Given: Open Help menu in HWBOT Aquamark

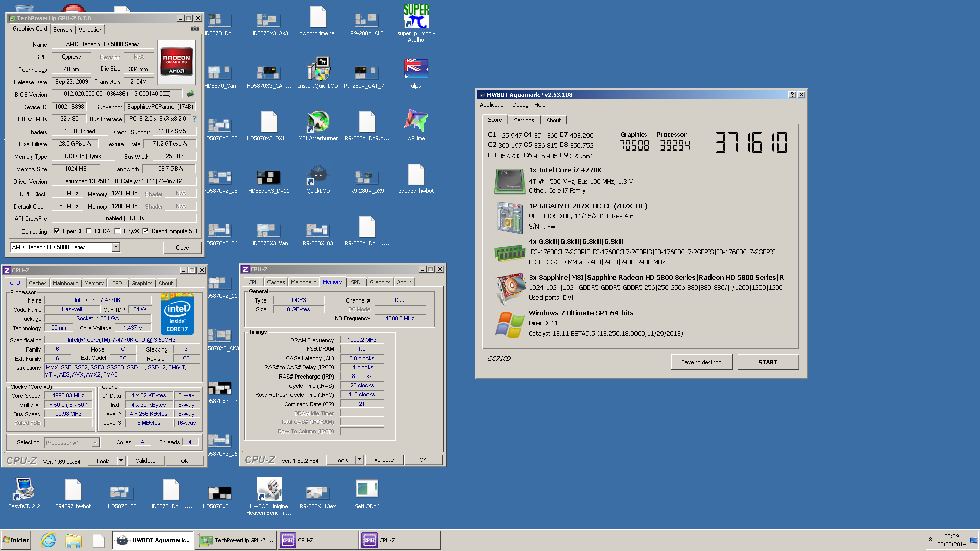Looking at the screenshot, I should point(540,105).
